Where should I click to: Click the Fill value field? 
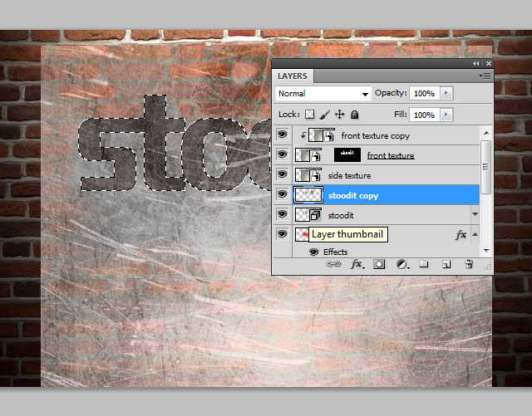pos(425,115)
